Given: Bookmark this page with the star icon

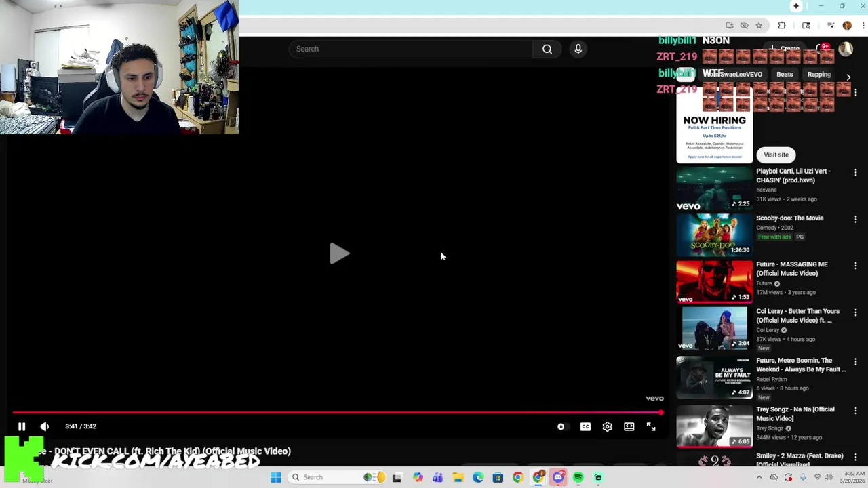Looking at the screenshot, I should point(759,26).
